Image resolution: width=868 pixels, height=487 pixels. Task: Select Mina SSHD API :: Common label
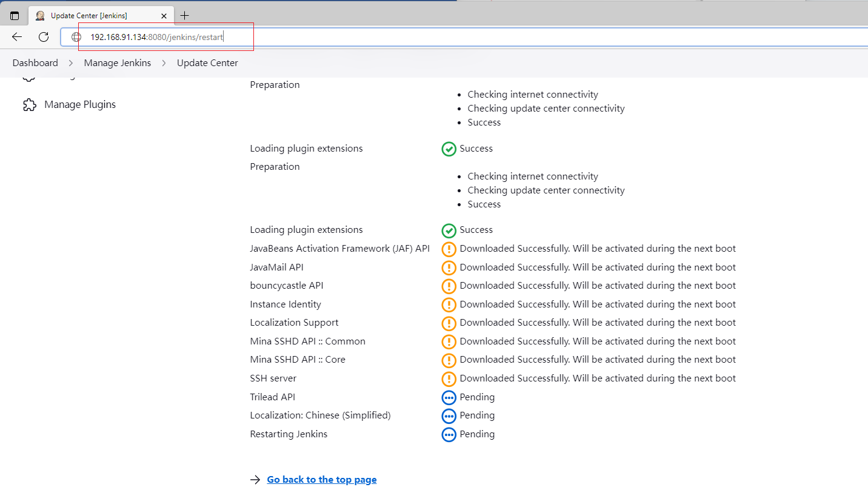point(307,341)
